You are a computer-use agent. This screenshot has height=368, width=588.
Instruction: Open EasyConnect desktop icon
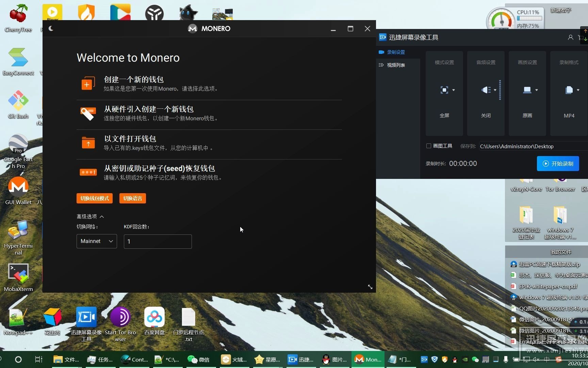click(x=18, y=62)
